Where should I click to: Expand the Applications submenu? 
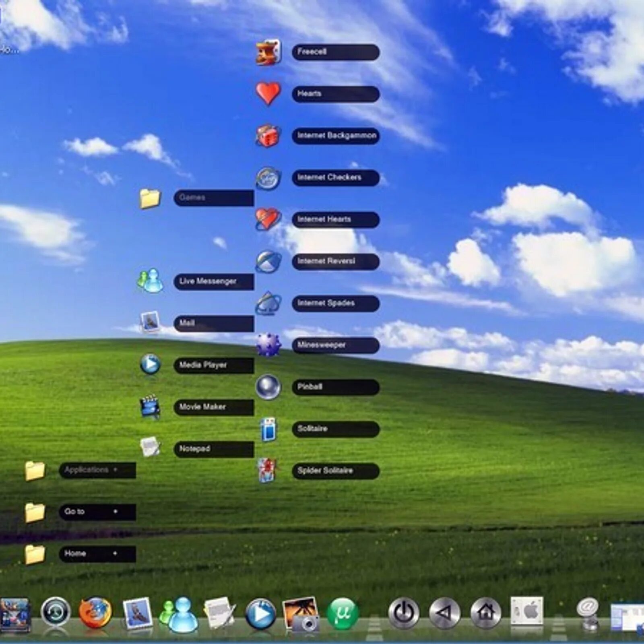tap(97, 470)
